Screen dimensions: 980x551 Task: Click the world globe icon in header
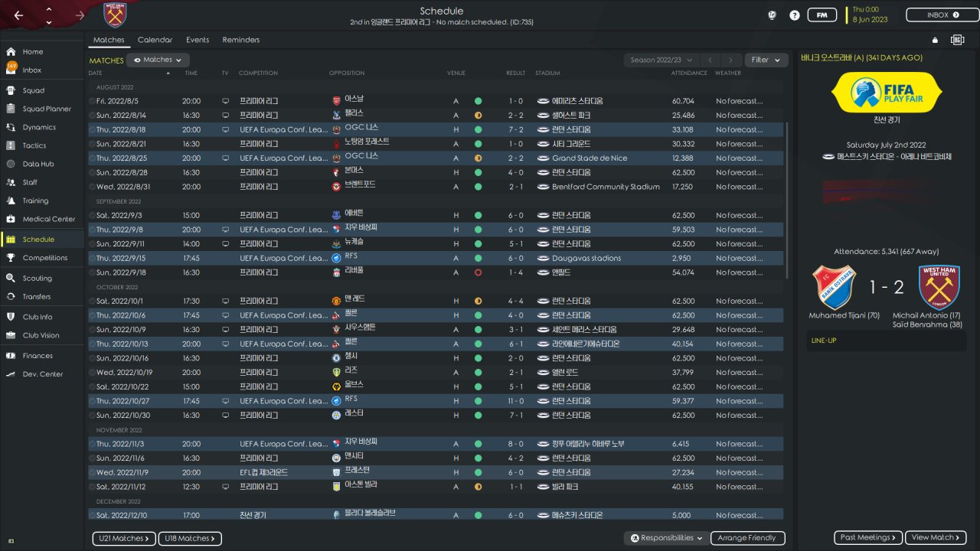(772, 15)
